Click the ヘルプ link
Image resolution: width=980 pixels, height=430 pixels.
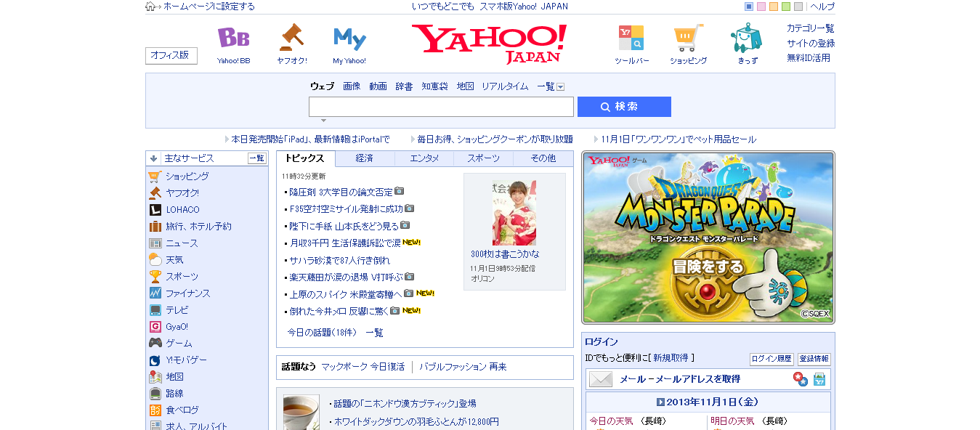pos(822,7)
